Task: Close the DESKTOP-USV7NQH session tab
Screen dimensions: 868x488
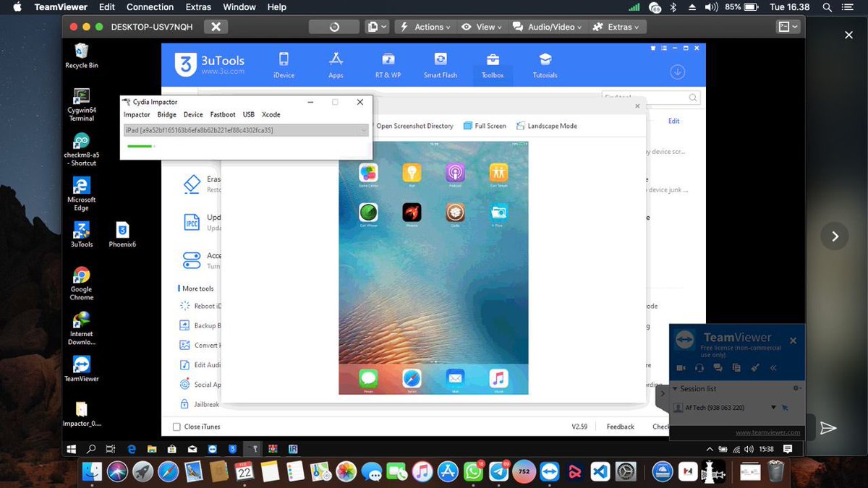Action: point(215,27)
